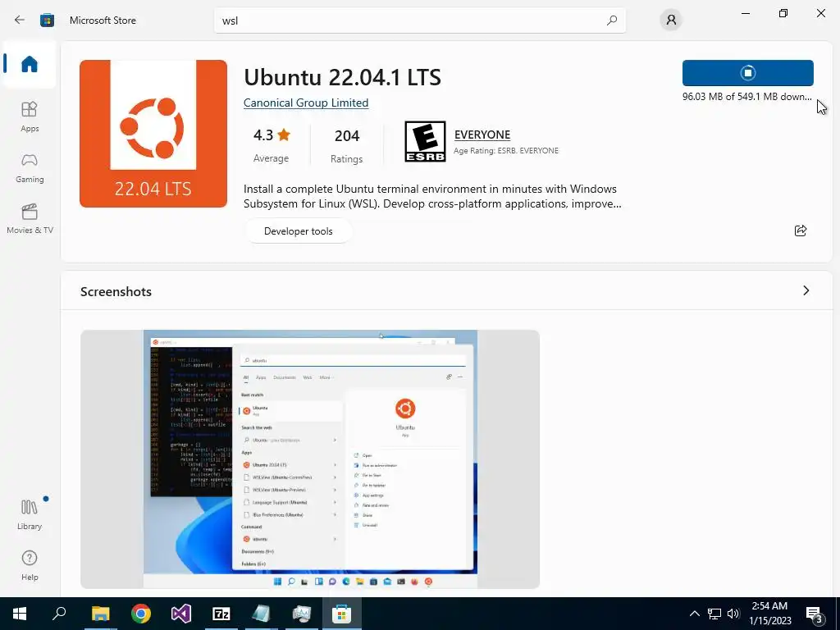Click the 4.3 average rating
Image resolution: width=840 pixels, height=630 pixels.
point(272,135)
